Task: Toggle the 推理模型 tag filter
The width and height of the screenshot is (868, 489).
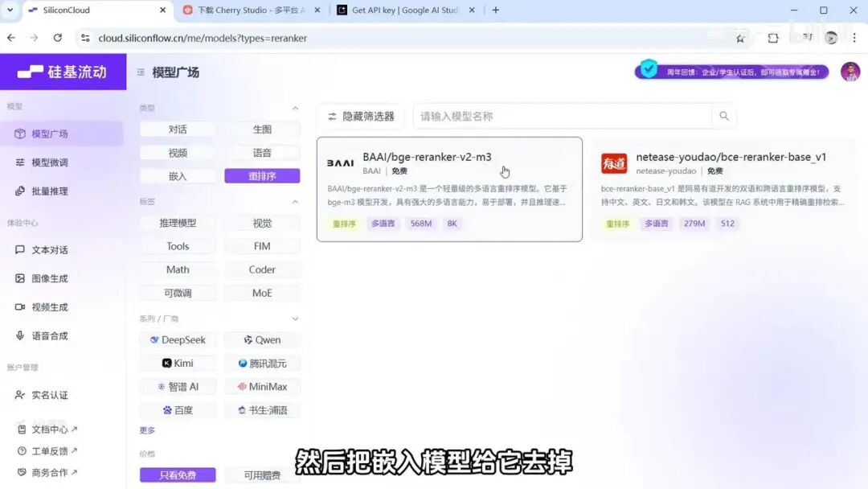Action: [178, 223]
